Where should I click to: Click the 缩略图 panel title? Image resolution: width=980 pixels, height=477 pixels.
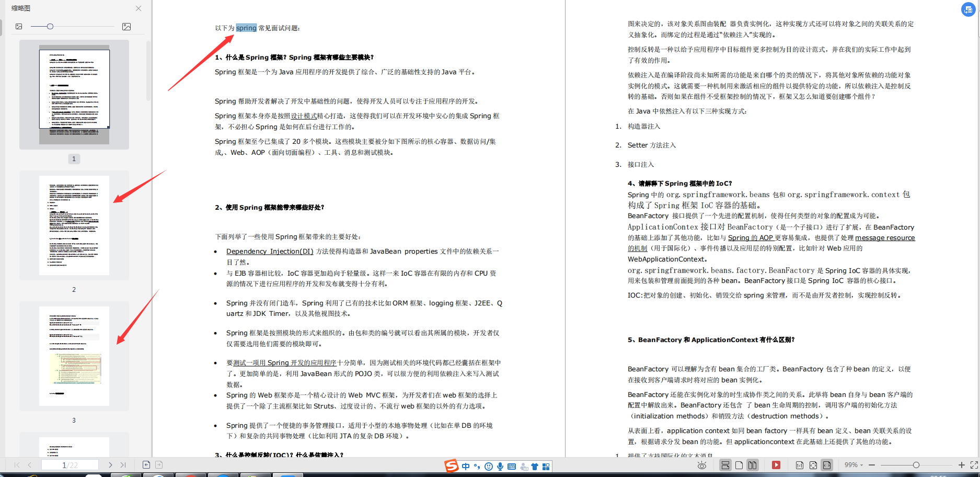click(21, 8)
